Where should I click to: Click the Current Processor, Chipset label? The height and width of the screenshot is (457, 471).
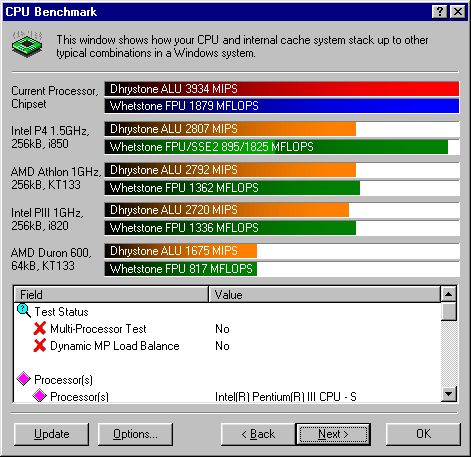[55, 97]
